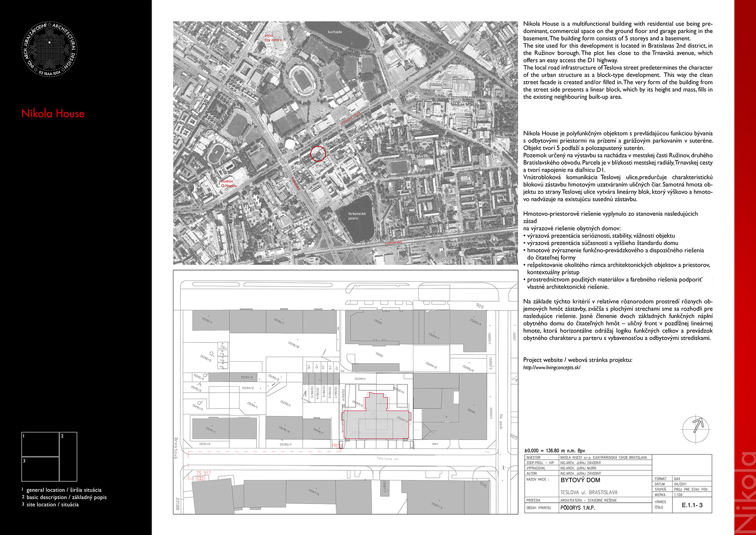Click the 'Teslova ul.' street label

388,459
